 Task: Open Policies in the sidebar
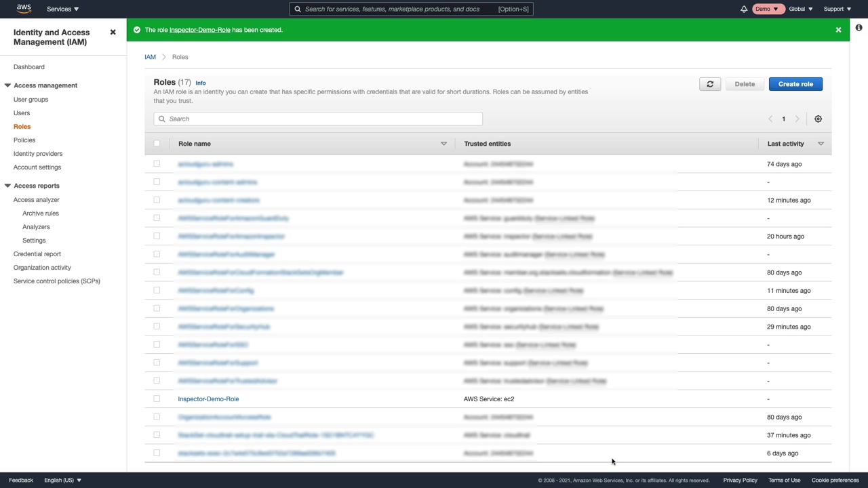point(24,140)
